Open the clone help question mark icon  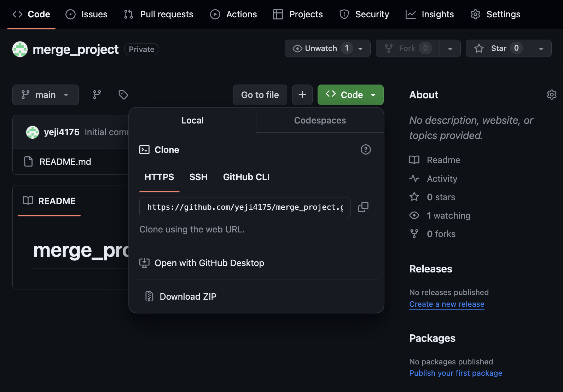[x=366, y=149]
